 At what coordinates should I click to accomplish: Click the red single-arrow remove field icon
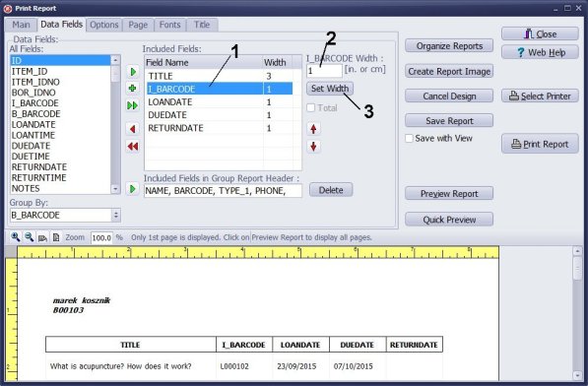(132, 129)
